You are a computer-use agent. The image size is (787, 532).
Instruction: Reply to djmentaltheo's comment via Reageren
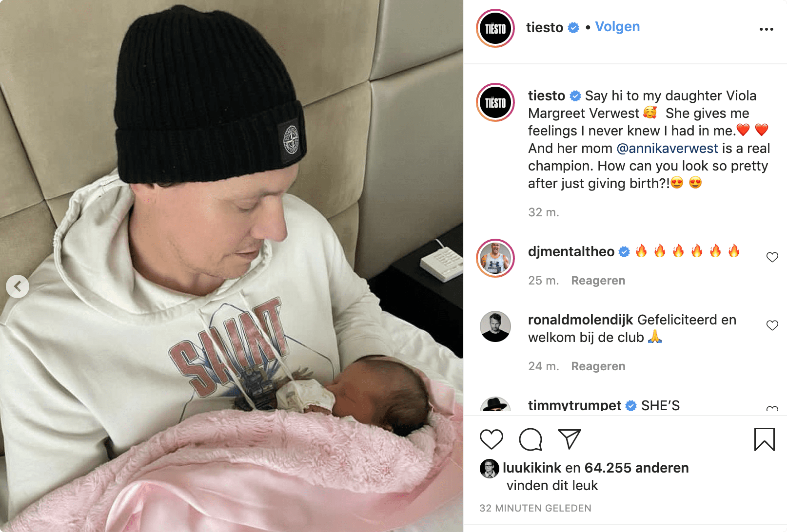tap(598, 281)
